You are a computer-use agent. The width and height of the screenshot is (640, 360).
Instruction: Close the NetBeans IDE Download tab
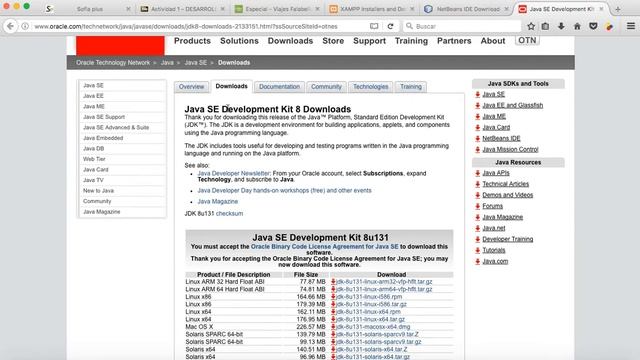click(x=507, y=9)
